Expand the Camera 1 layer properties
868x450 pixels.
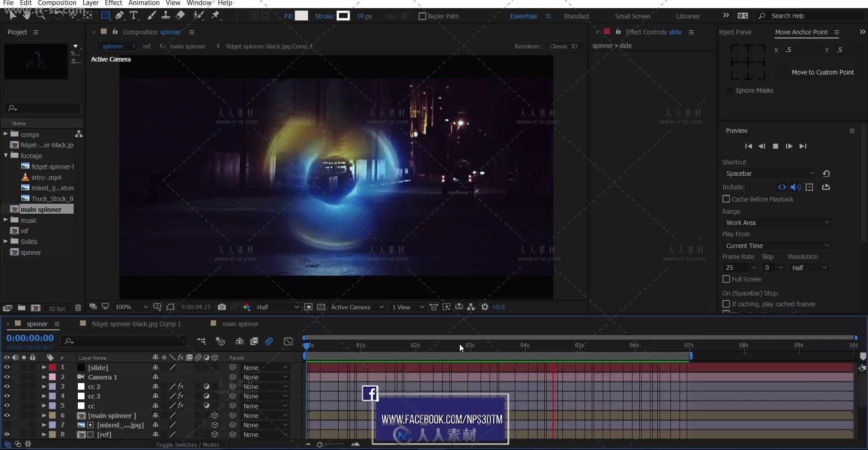[44, 377]
